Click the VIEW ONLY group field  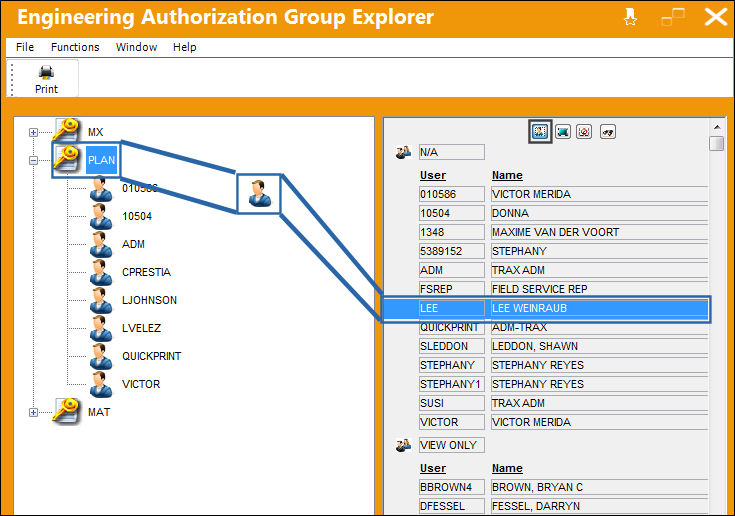pos(451,445)
